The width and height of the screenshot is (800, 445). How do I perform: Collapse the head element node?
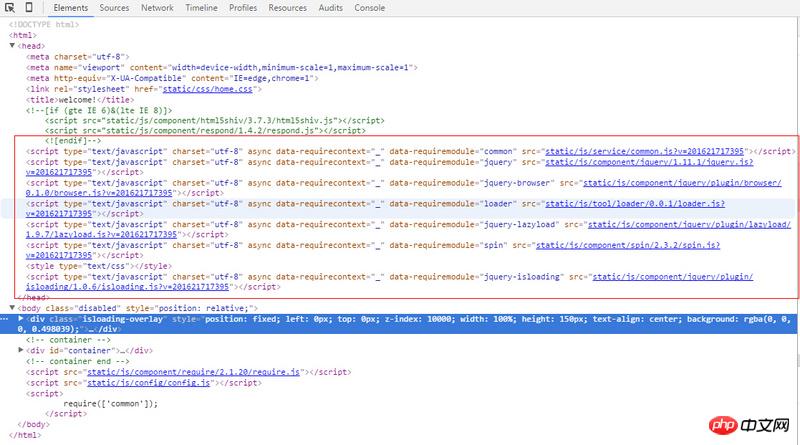(x=12, y=46)
